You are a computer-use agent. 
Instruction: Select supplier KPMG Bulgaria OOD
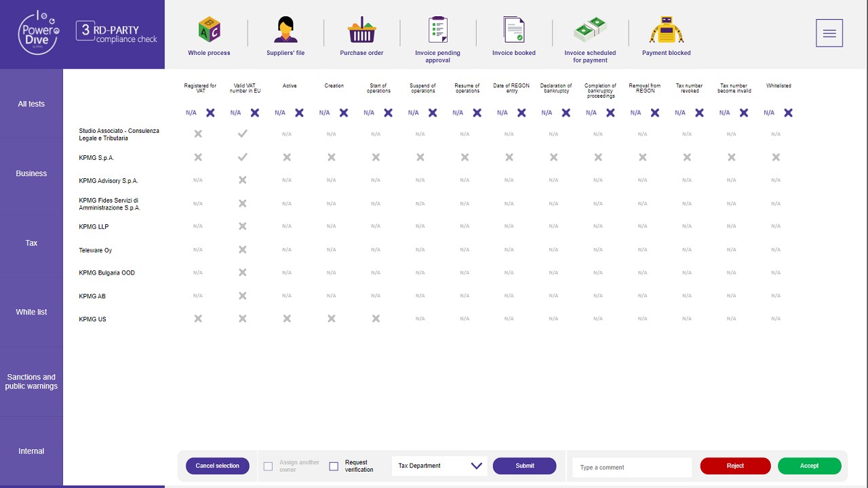107,273
